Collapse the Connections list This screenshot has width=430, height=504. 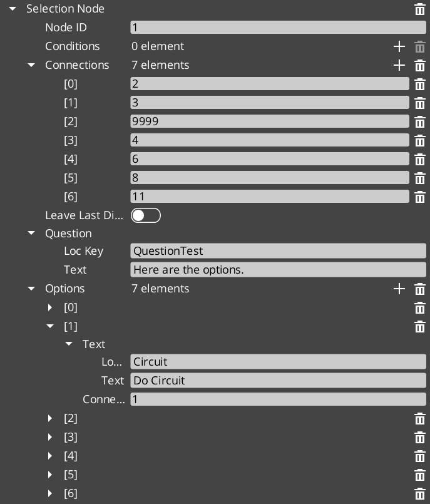click(31, 65)
